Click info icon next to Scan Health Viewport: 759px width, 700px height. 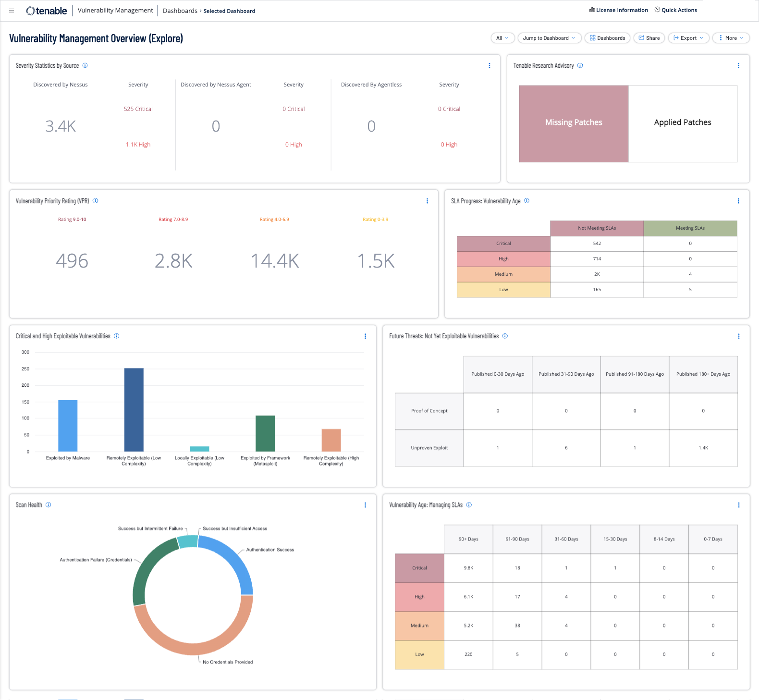(48, 505)
